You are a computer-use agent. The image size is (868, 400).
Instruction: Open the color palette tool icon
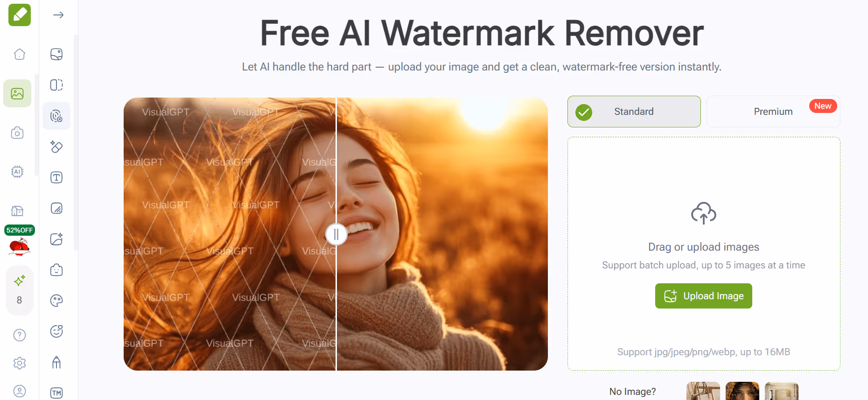tap(56, 301)
